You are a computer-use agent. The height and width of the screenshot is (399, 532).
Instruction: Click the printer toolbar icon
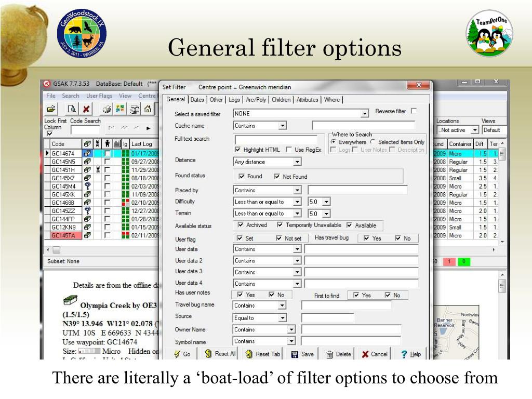[x=107, y=109]
